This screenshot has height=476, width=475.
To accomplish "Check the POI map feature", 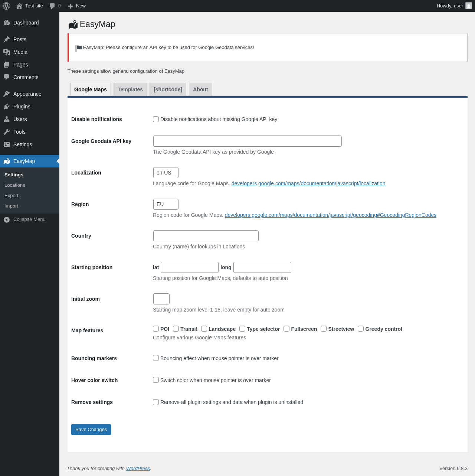I will click(x=156, y=329).
